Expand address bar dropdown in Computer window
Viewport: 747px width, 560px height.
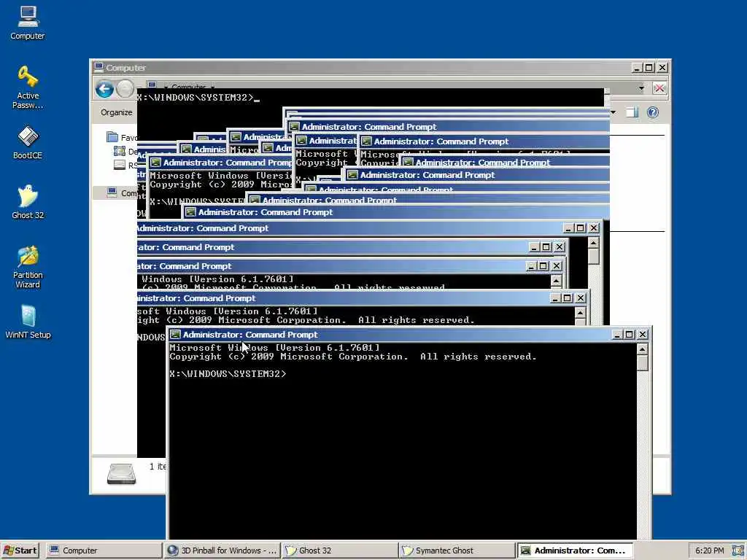pos(641,88)
